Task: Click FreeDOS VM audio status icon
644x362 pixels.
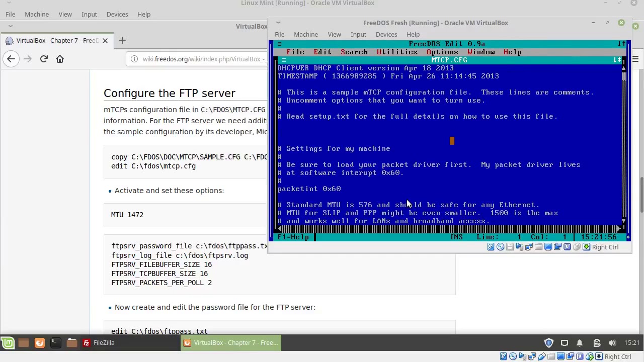Action: point(519,247)
